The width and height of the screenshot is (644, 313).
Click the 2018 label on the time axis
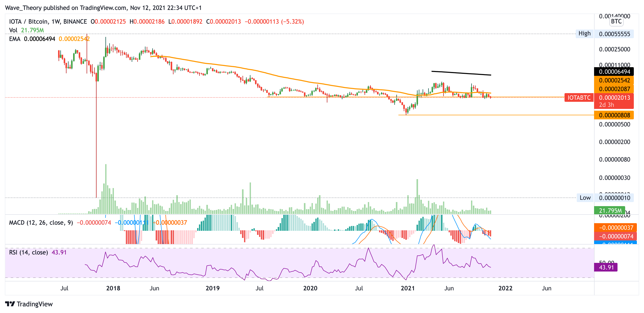click(113, 288)
